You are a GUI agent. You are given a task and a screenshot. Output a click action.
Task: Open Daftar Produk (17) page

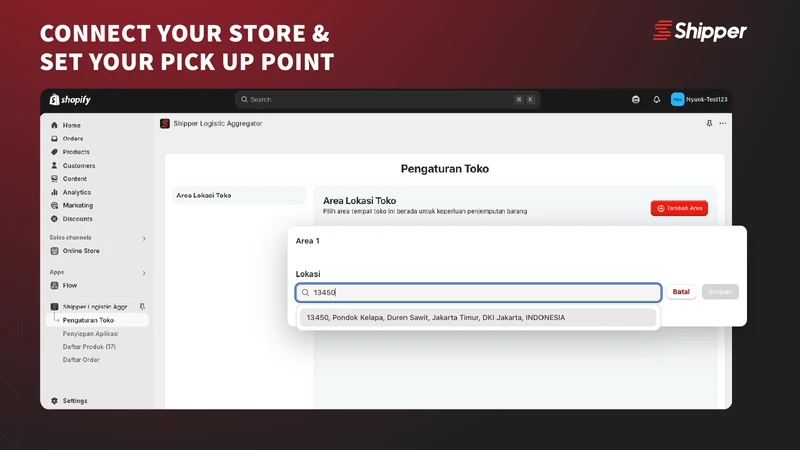(89, 347)
